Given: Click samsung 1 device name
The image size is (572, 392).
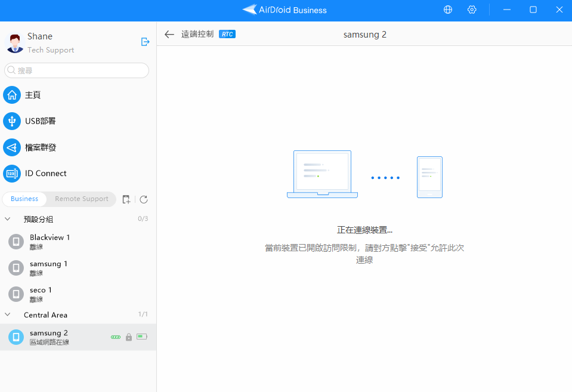Looking at the screenshot, I should point(48,264).
